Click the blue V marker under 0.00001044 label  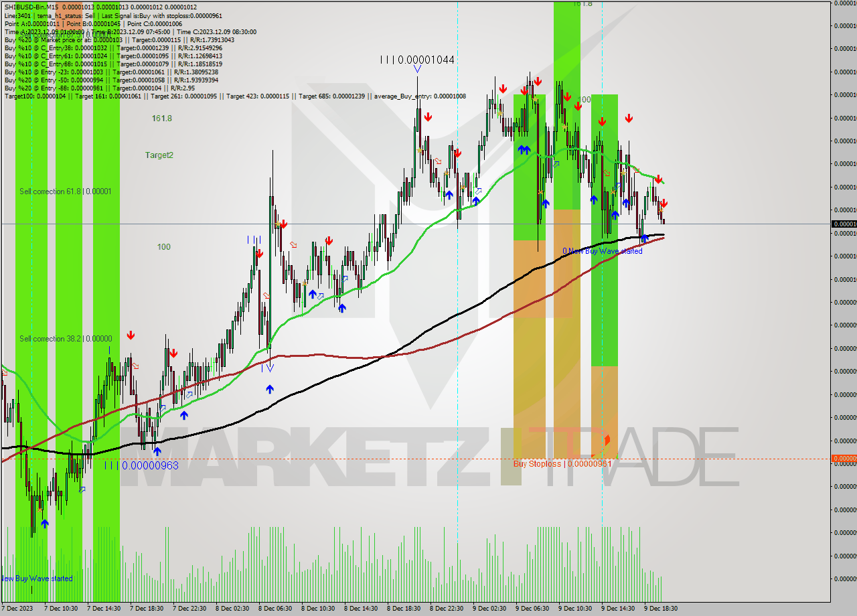pos(417,69)
